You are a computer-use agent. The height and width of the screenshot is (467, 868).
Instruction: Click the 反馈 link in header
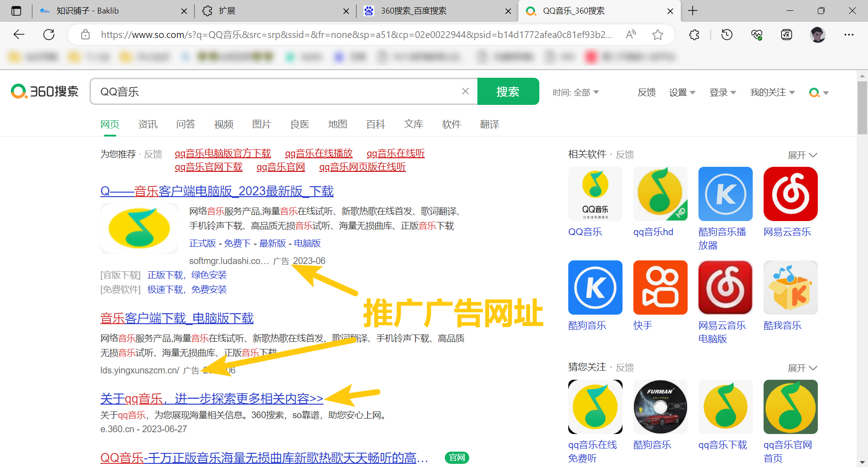click(x=646, y=92)
